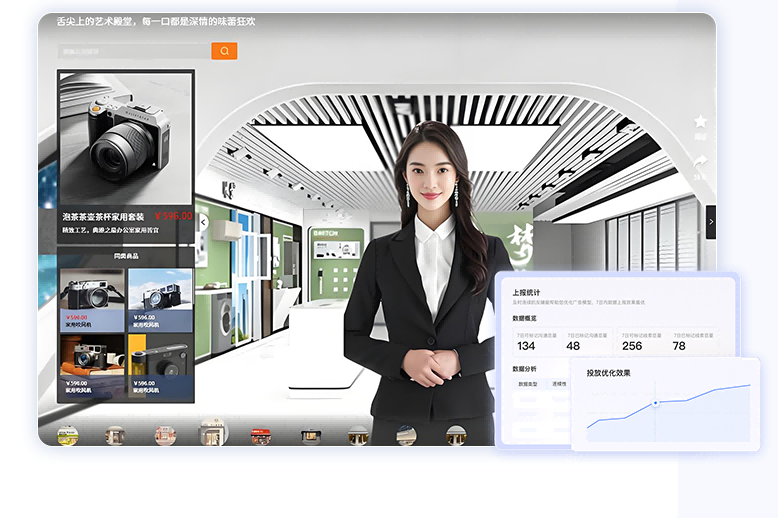Click the share arrow icon
The width and height of the screenshot is (778, 518).
(x=700, y=161)
